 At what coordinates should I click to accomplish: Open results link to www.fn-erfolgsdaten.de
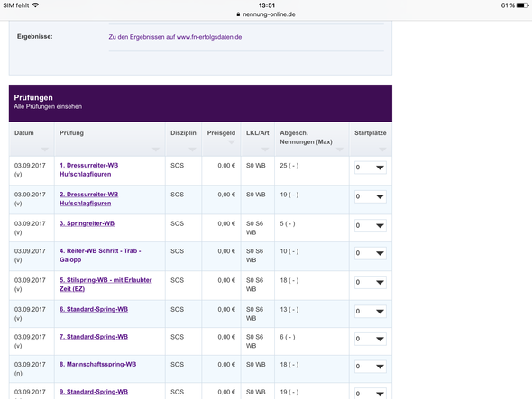pos(175,37)
